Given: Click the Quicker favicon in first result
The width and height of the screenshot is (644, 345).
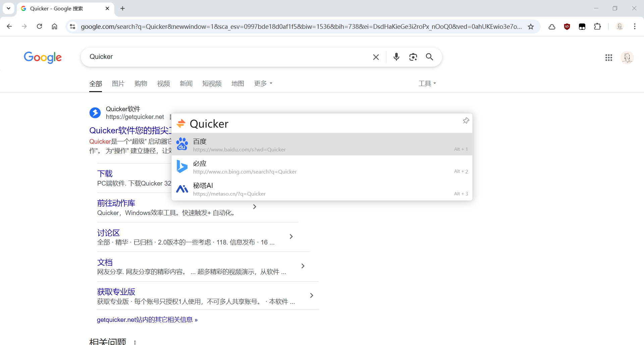Looking at the screenshot, I should pyautogui.click(x=95, y=113).
